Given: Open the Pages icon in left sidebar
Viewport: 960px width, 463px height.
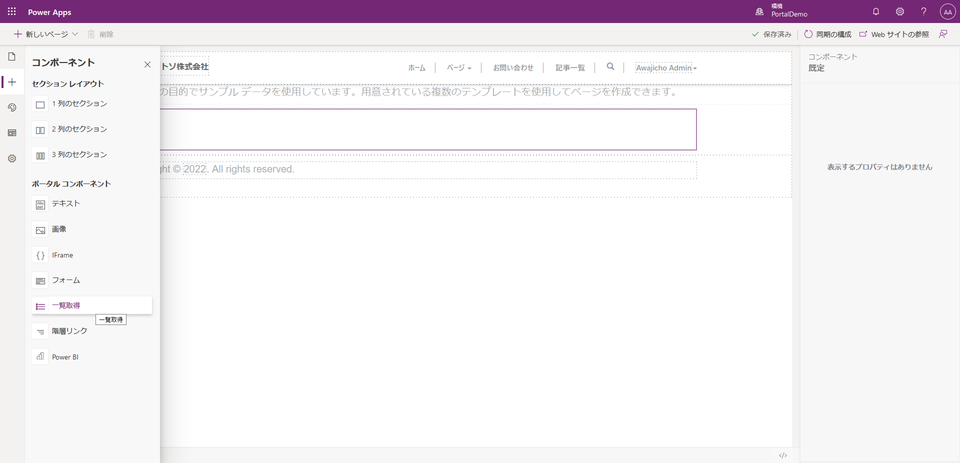Looking at the screenshot, I should [x=12, y=57].
